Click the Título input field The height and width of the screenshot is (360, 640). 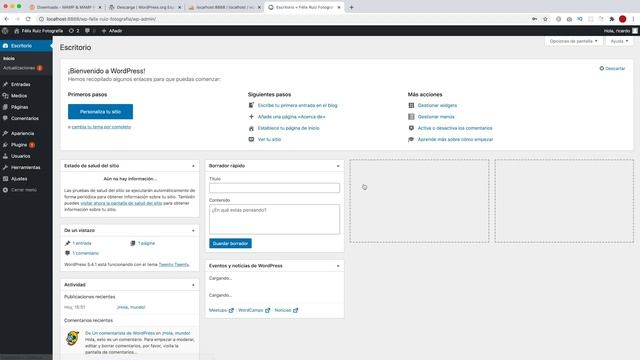(274, 188)
